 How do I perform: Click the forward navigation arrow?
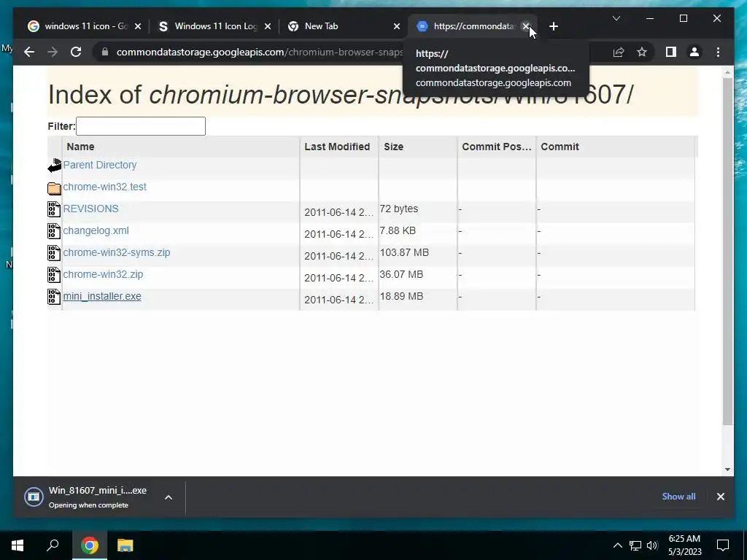[x=53, y=52]
